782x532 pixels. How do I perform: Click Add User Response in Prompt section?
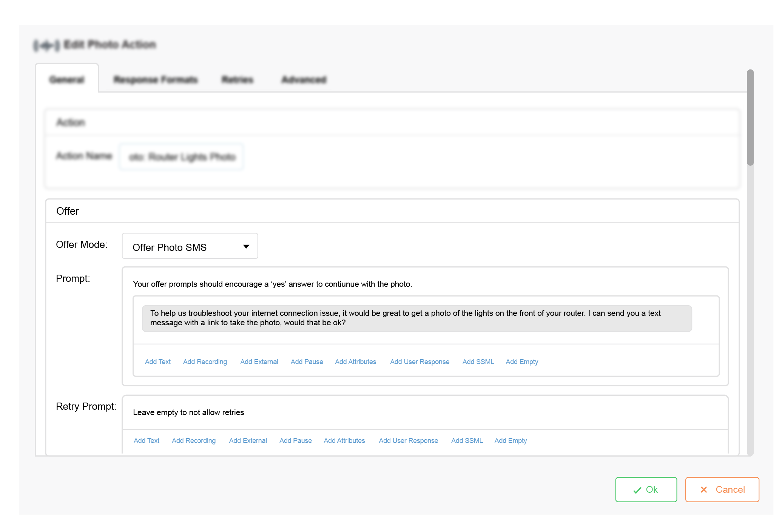[420, 361]
